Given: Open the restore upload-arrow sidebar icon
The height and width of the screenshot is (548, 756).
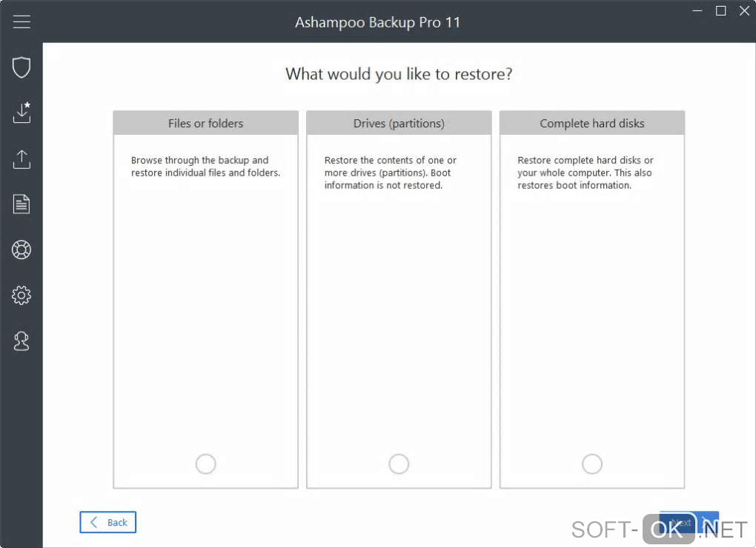Looking at the screenshot, I should [x=21, y=159].
